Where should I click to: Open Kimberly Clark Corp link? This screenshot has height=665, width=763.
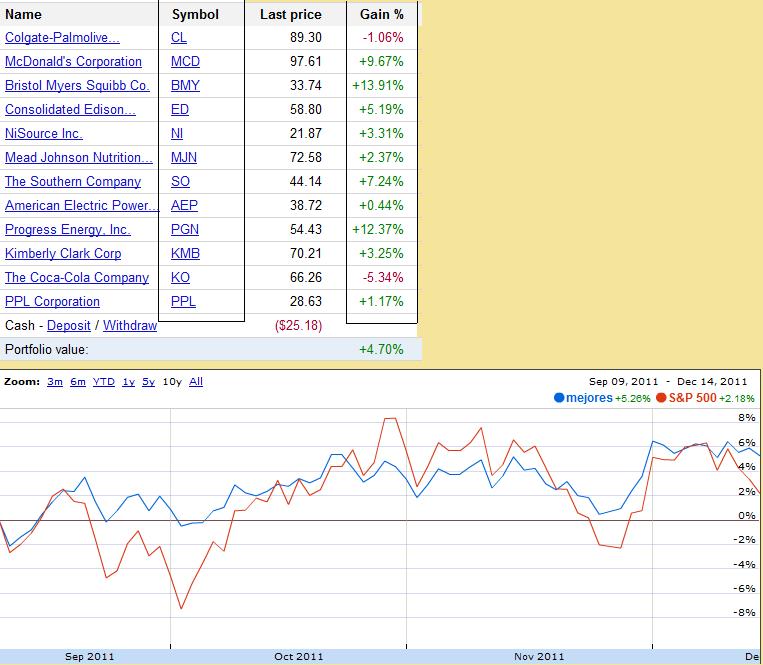[x=63, y=253]
